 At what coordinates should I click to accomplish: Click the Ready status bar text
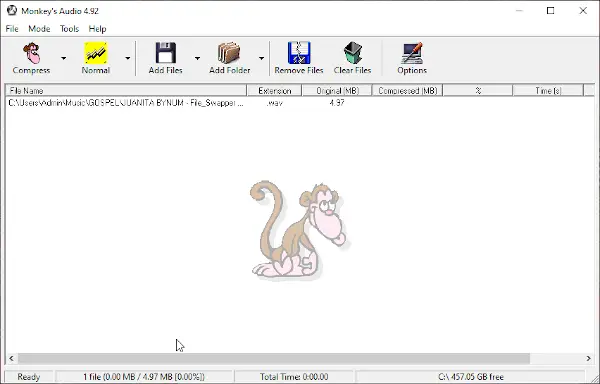[28, 377]
